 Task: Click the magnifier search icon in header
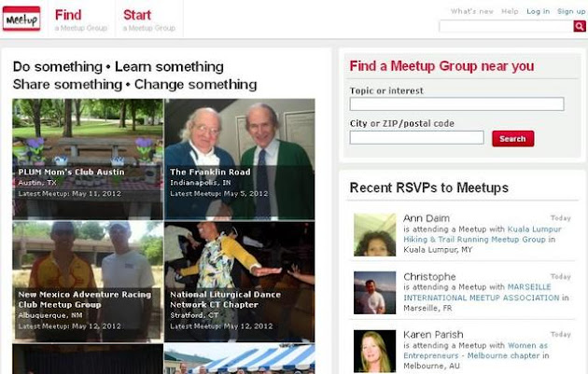click(x=580, y=26)
